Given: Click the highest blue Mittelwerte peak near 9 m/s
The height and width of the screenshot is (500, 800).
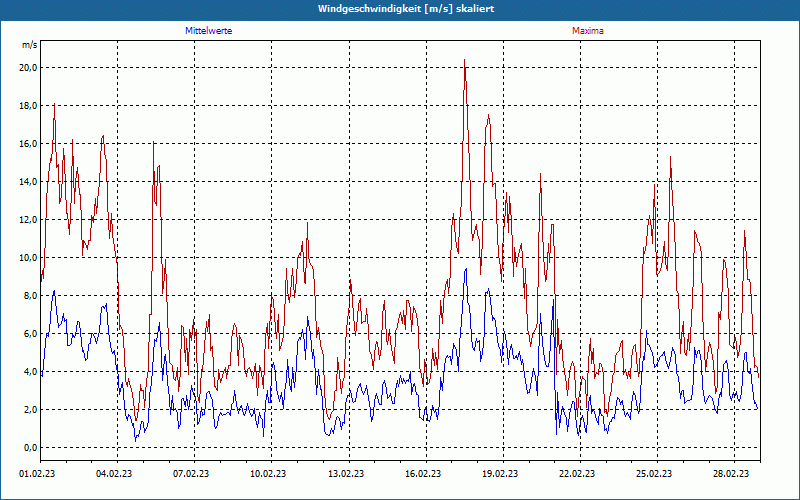Looking at the screenshot, I should click(465, 269).
